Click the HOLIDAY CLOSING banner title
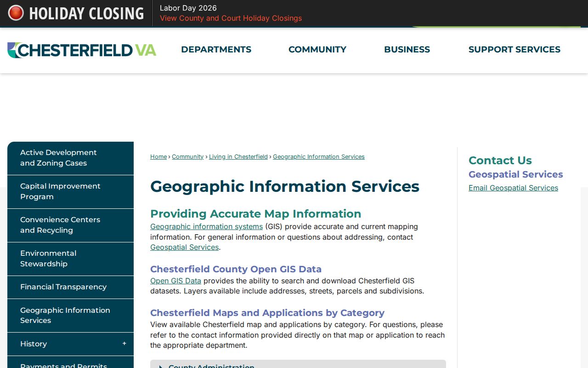 pos(86,13)
